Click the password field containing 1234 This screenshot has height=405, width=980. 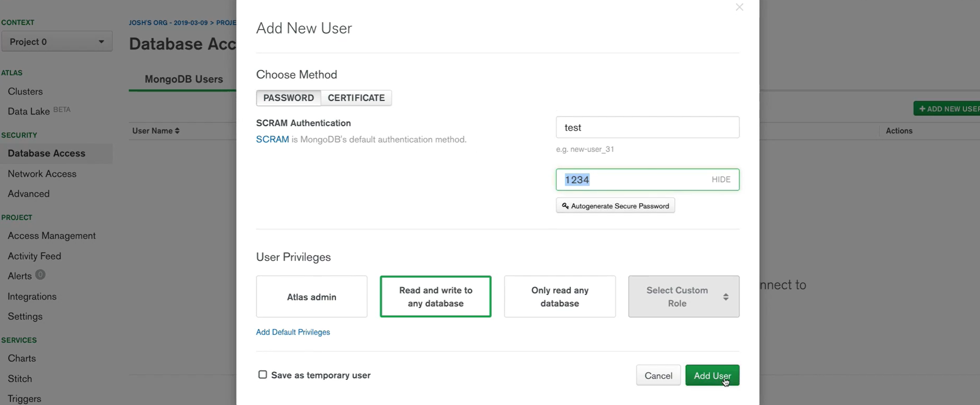click(647, 180)
